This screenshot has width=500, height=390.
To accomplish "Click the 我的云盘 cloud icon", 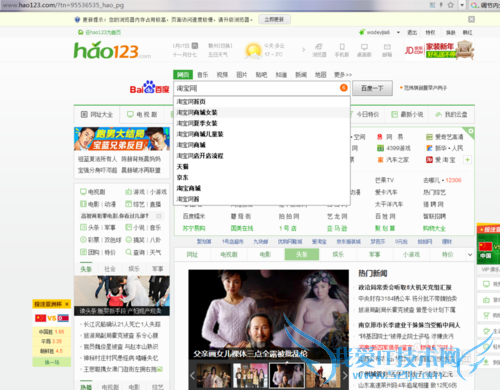I will pyautogui.click(x=439, y=114).
